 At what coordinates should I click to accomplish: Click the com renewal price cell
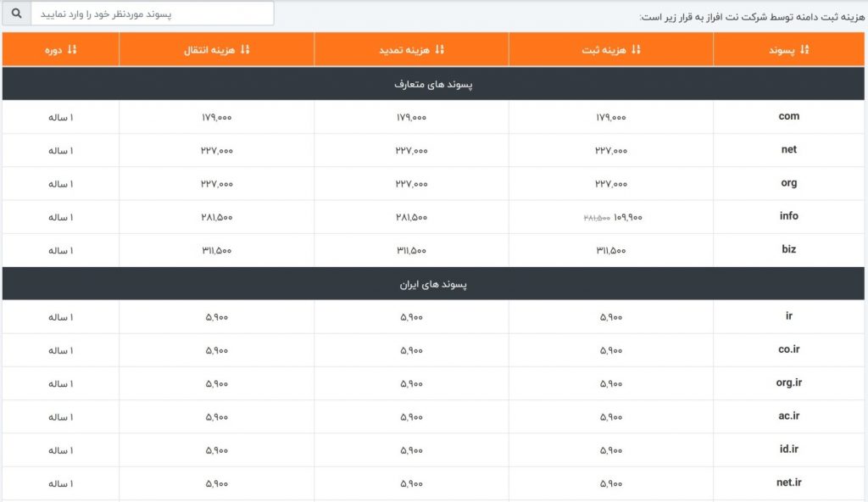coord(411,117)
